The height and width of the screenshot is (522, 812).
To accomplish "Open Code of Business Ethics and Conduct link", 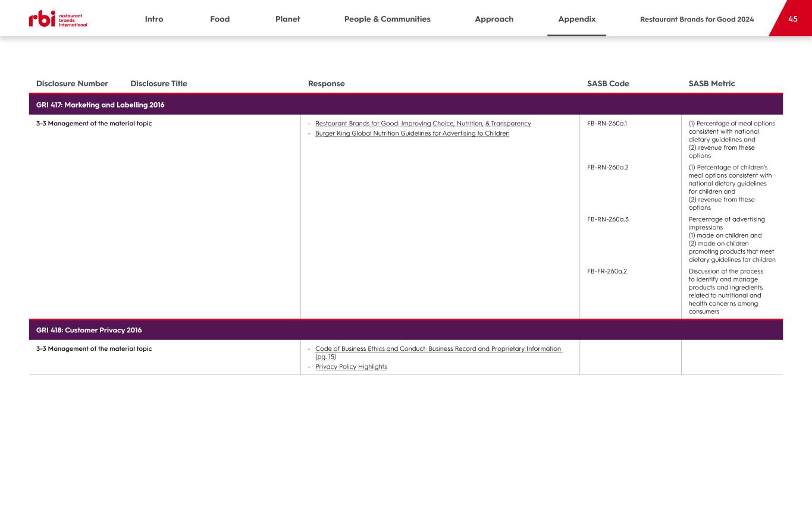I will (438, 349).
